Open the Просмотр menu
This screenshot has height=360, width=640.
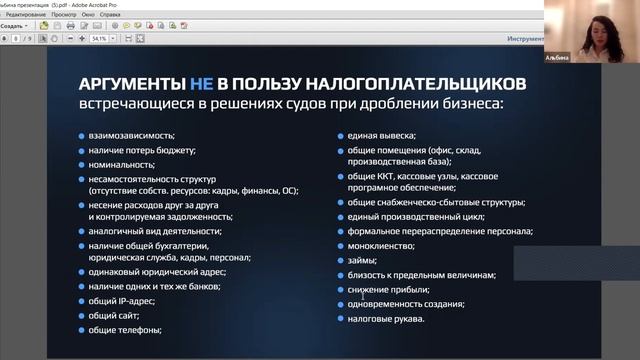coord(64,15)
